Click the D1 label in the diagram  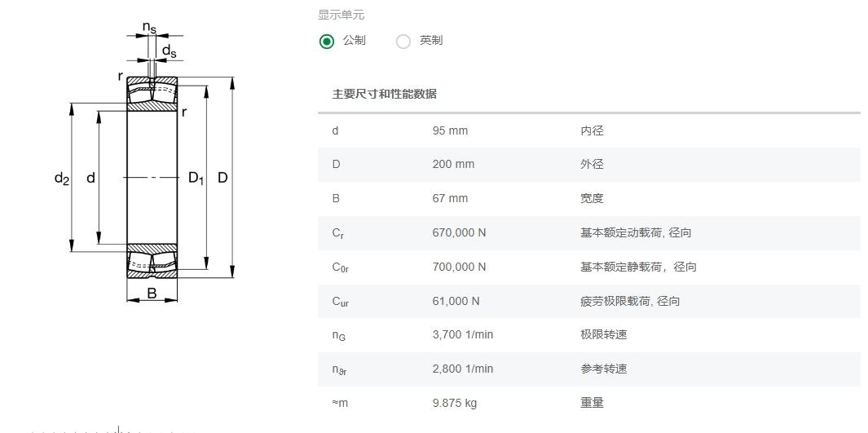click(196, 178)
